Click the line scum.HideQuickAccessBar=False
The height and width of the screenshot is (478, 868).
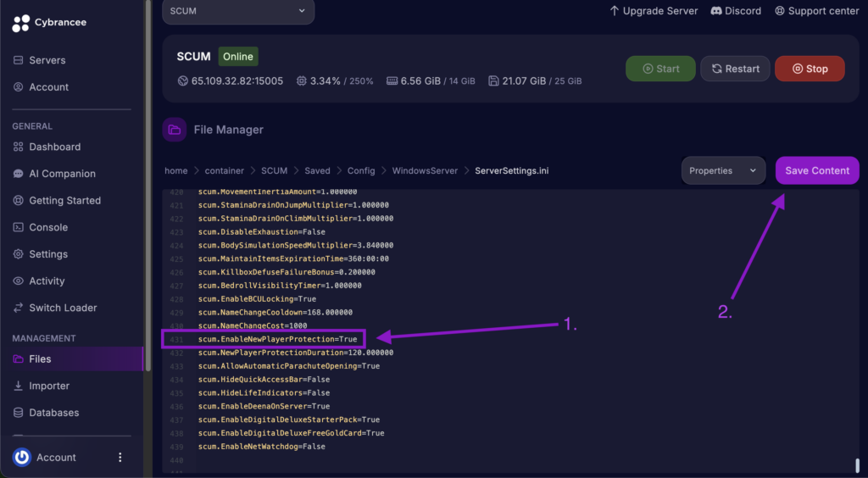click(264, 380)
